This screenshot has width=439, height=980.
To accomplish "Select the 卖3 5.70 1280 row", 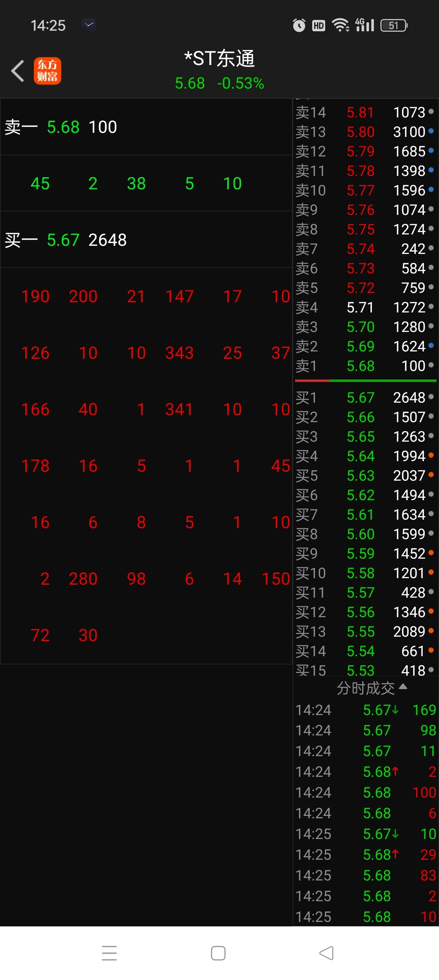I will pos(365,327).
